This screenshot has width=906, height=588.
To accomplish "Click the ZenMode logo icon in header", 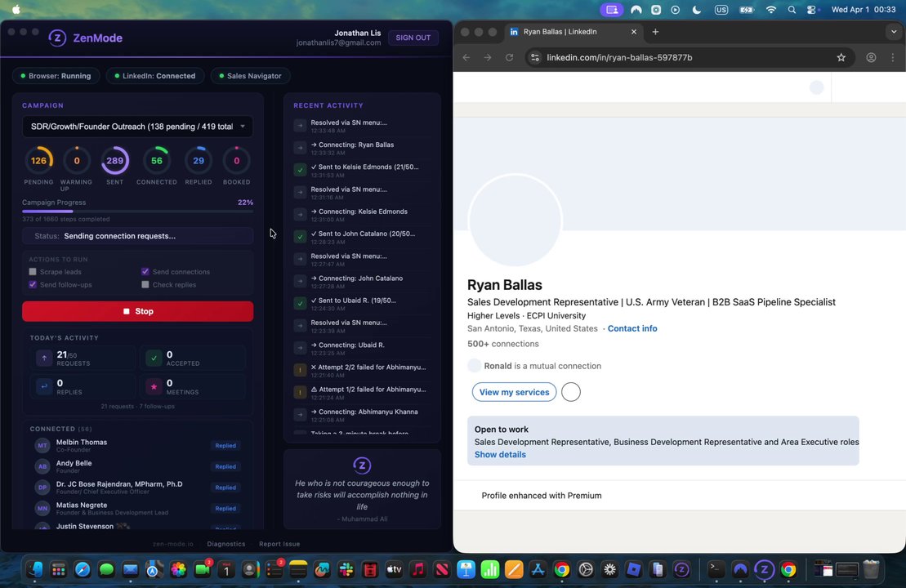I will [56, 38].
